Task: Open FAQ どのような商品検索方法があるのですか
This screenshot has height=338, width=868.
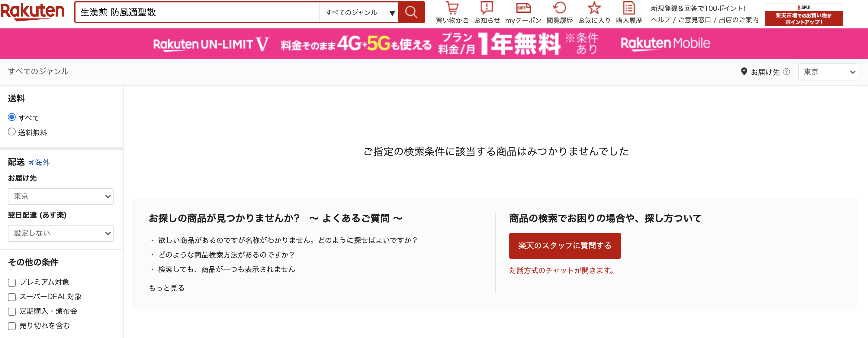Action: tap(226, 255)
